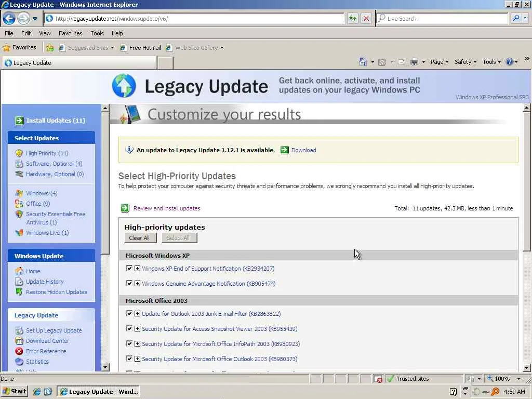
Task: Uncheck Outlook 2003 Junk E-mail Filter update
Action: tap(129, 313)
